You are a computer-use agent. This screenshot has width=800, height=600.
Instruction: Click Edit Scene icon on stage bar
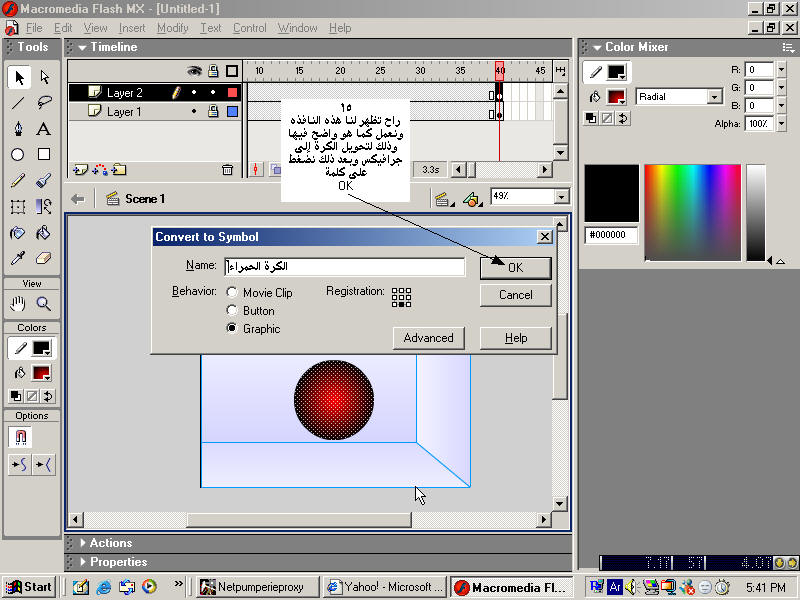442,199
